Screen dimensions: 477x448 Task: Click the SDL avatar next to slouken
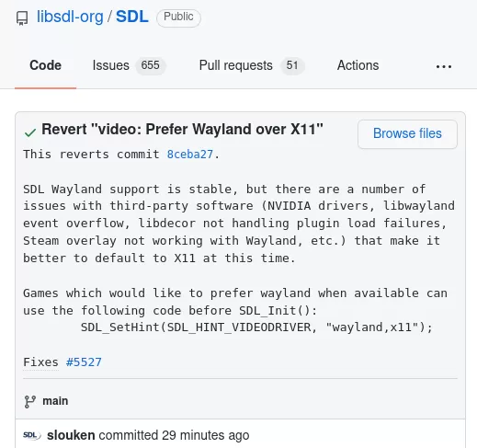(31, 435)
